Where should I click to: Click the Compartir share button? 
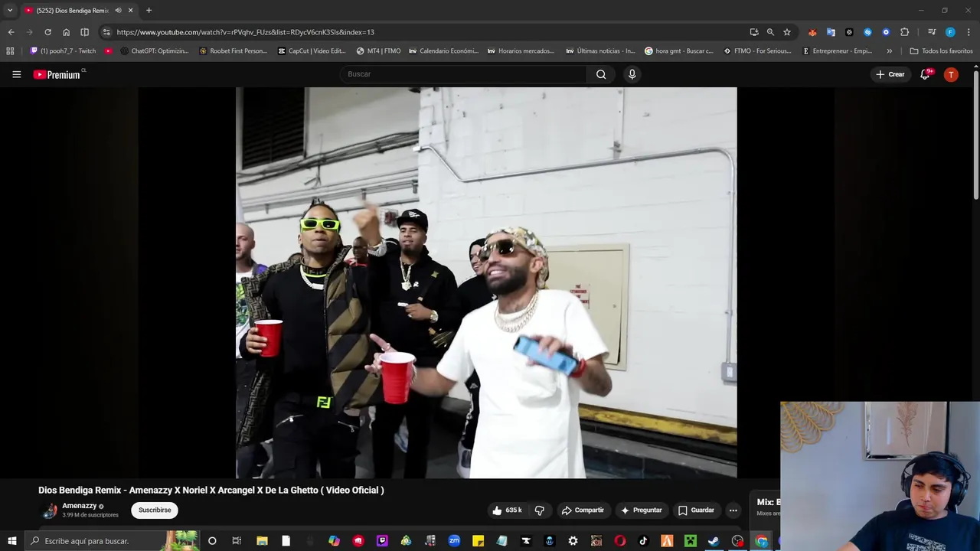[x=583, y=510]
